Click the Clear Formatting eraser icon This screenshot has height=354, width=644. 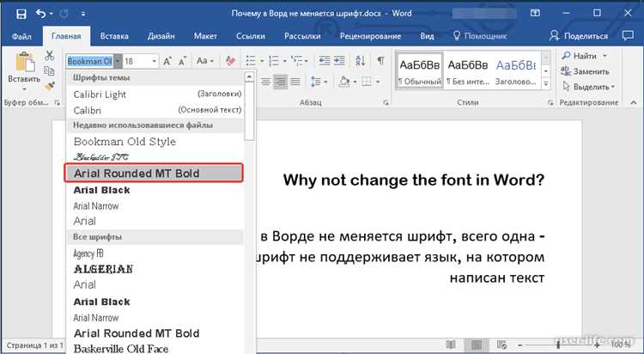pos(230,61)
